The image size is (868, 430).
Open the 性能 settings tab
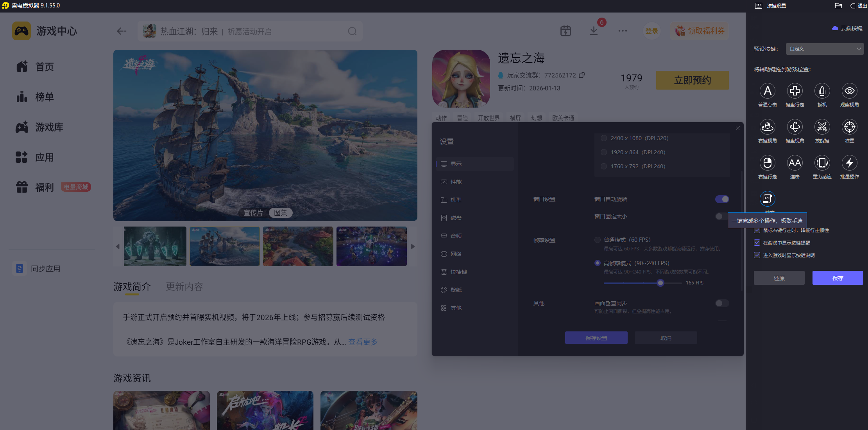pos(456,182)
